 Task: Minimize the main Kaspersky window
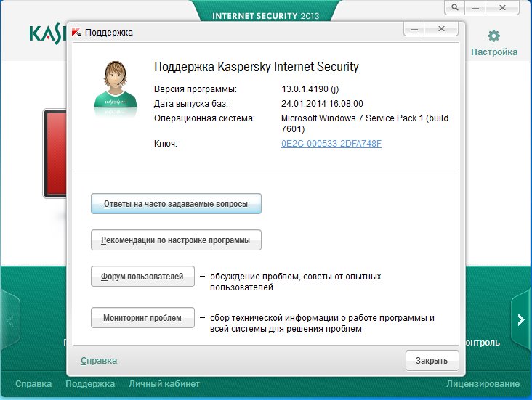click(x=475, y=7)
